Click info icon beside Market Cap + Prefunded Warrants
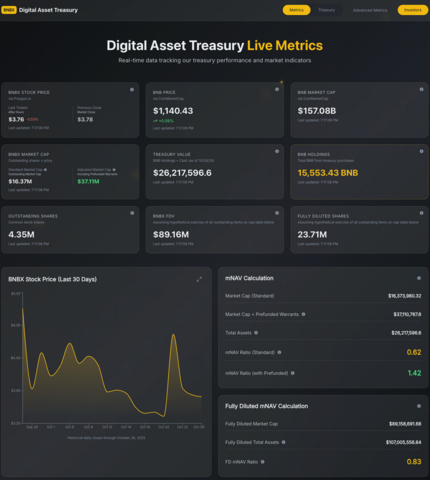 tap(303, 314)
